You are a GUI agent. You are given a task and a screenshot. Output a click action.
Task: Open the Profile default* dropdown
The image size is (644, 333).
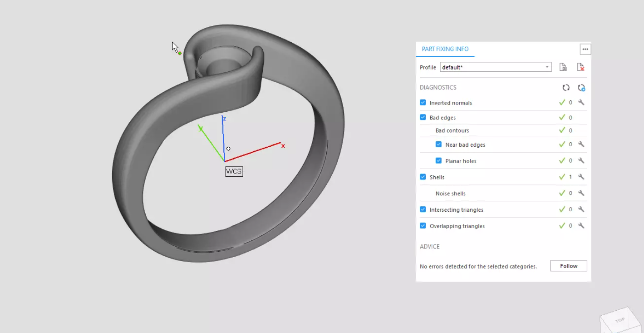coord(496,67)
